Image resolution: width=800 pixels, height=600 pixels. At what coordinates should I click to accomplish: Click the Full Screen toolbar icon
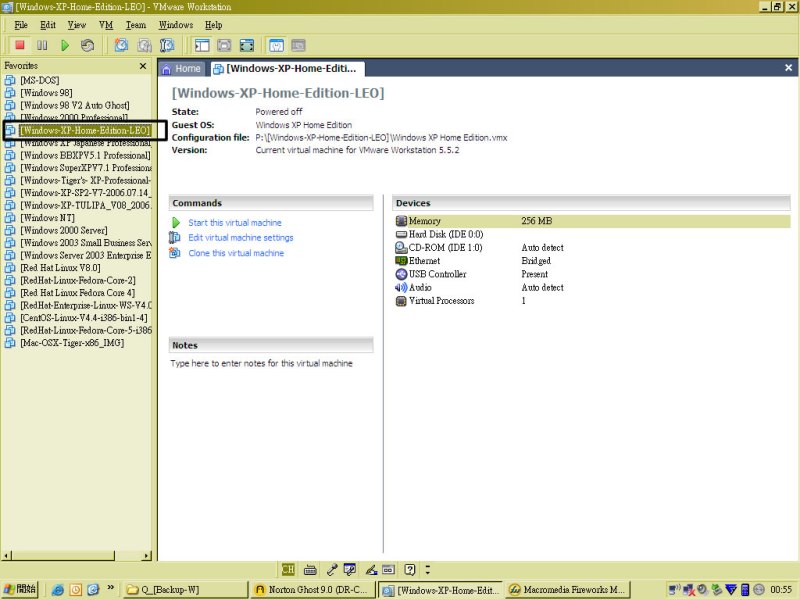tap(246, 45)
